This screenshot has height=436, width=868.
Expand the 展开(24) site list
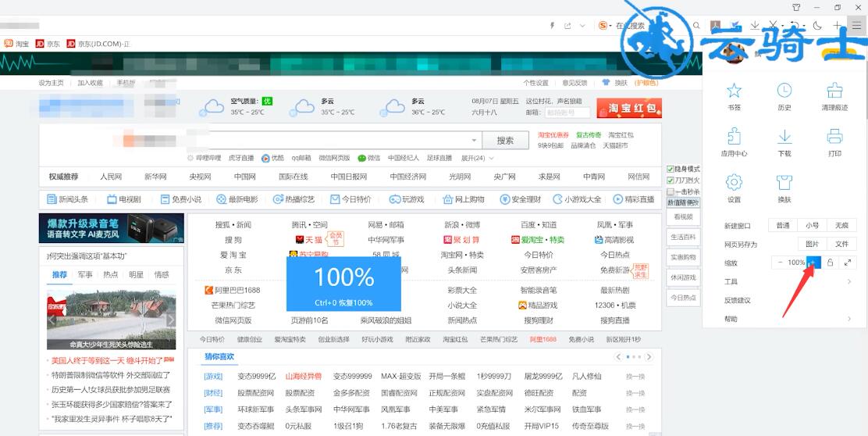pos(477,158)
